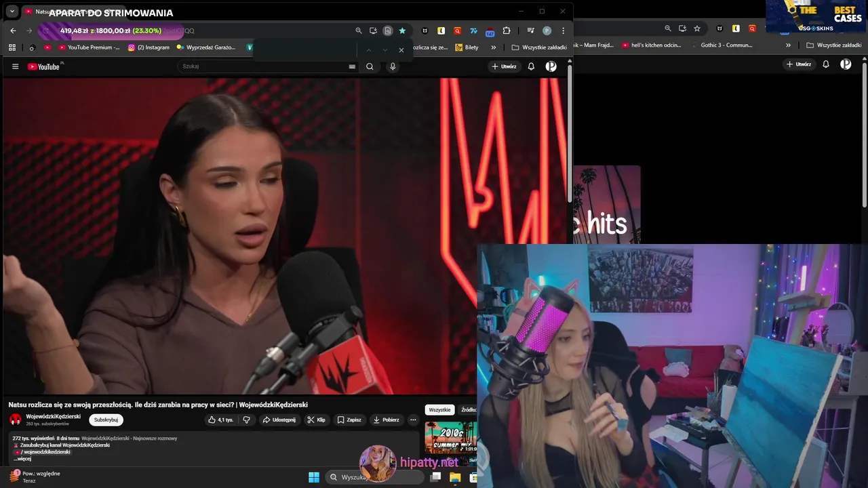The height and width of the screenshot is (488, 868).
Task: Open the on-screen keyboard icon in search box
Action: point(352,66)
